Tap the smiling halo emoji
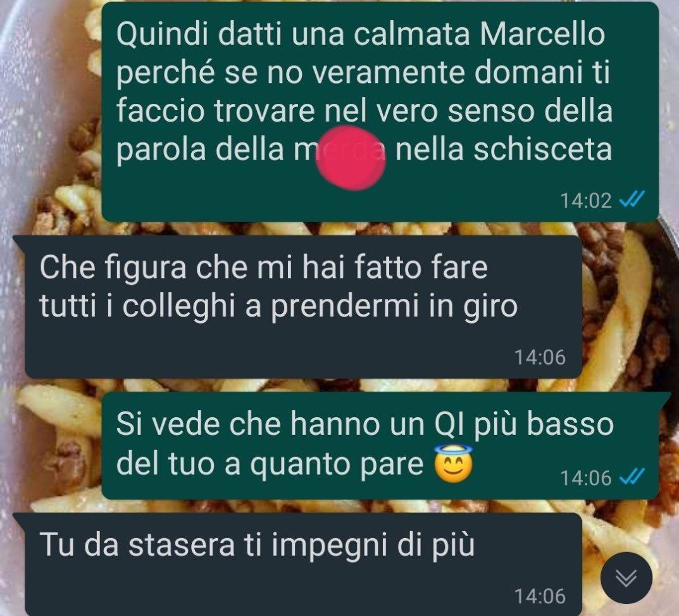Viewport: 679px width, 616px height. [x=453, y=465]
